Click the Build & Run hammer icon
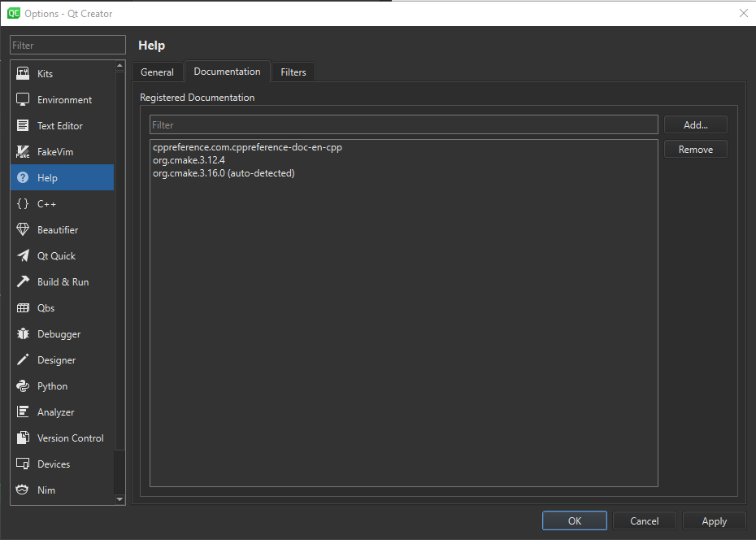The width and height of the screenshot is (756, 540). point(23,281)
